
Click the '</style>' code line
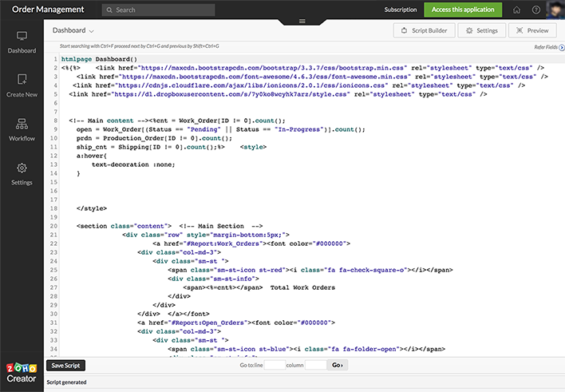tap(92, 208)
